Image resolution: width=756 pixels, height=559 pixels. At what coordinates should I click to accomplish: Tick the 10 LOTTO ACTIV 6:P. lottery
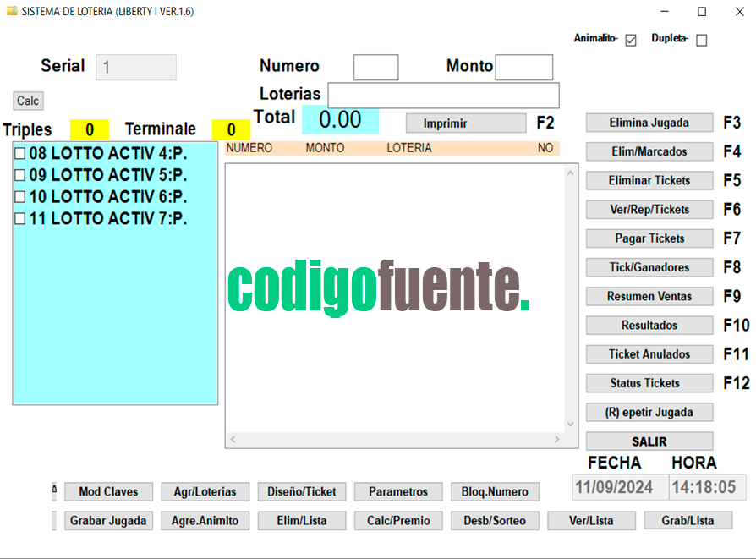(20, 197)
